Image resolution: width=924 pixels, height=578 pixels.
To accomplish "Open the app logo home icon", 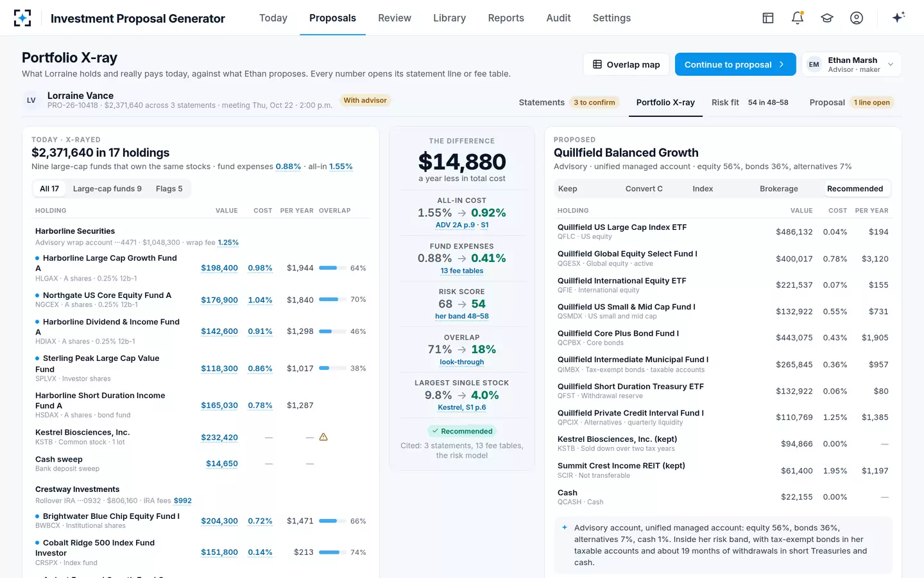I will click(22, 18).
